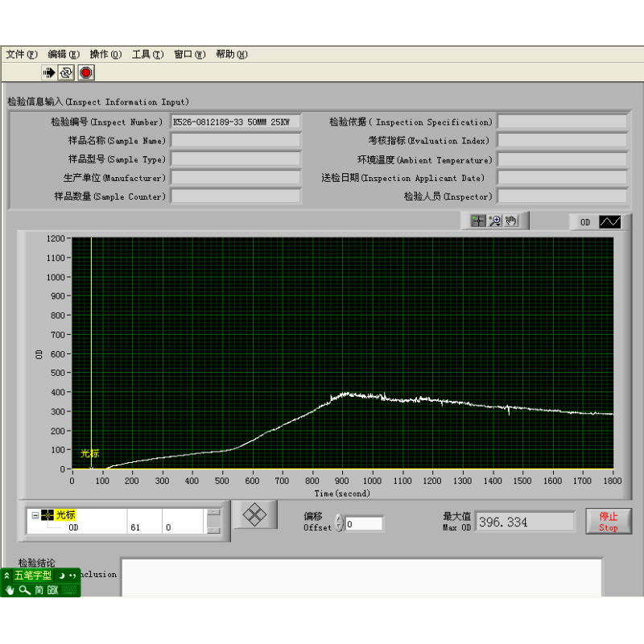The width and height of the screenshot is (644, 644).
Task: Click the IME moon half-width toggle
Action: point(62,576)
